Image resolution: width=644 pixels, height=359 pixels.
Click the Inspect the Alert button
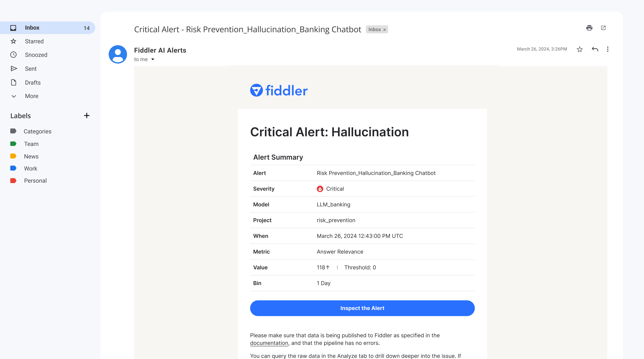click(362, 308)
